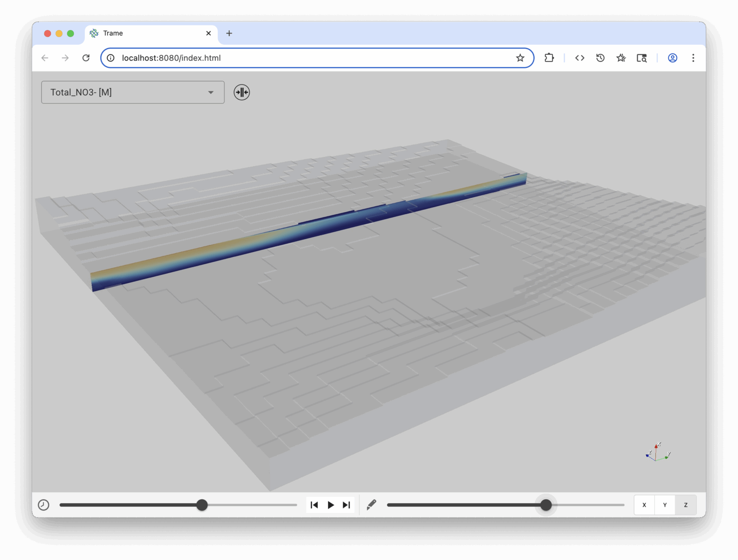Bookmark the page with the star icon

coord(520,58)
